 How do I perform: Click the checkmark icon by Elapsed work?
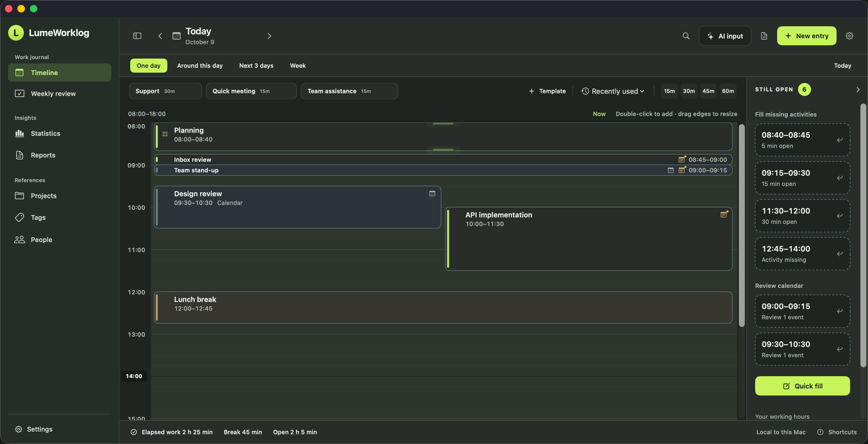pyautogui.click(x=134, y=432)
